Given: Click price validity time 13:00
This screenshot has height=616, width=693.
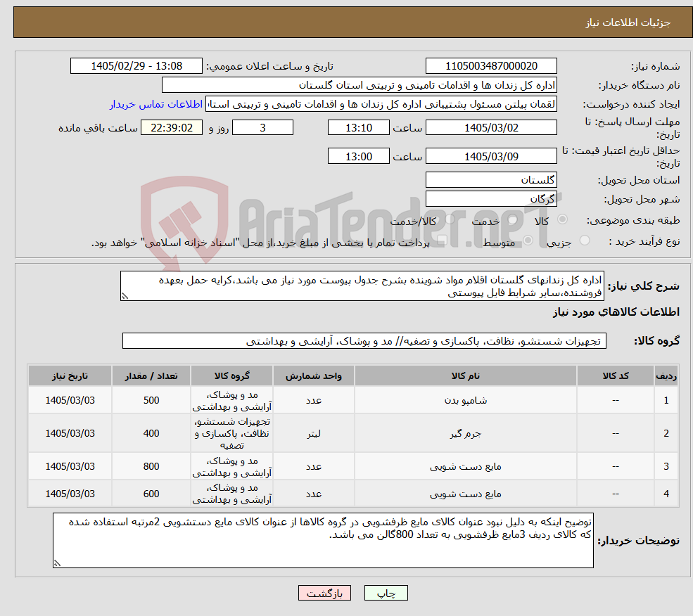Looking at the screenshot, I should tap(358, 156).
